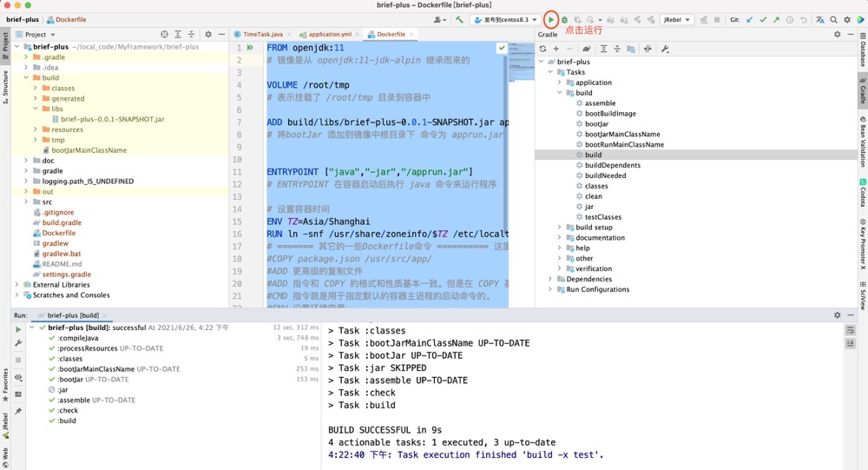Select the bootJar Gradle task

(x=596, y=124)
